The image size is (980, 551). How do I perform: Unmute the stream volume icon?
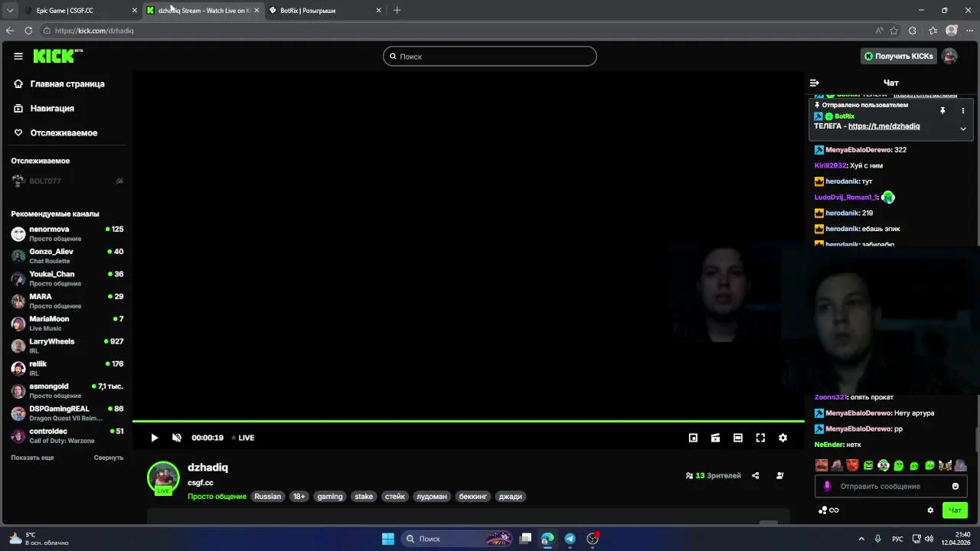coord(177,438)
